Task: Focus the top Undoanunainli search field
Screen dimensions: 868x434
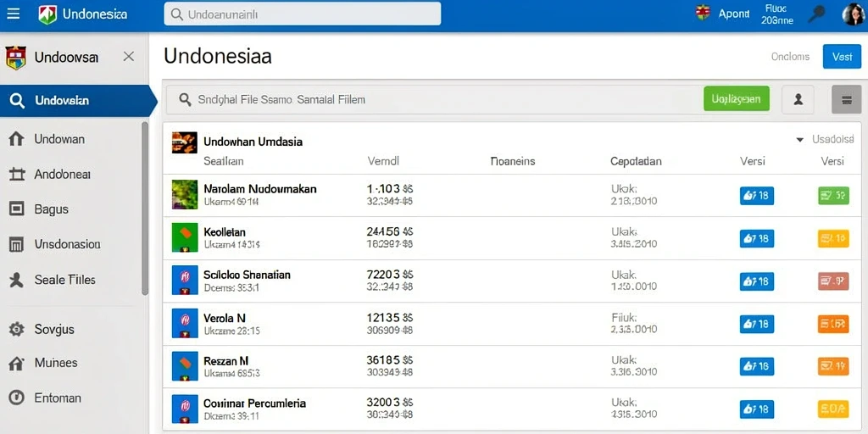Action: 303,14
